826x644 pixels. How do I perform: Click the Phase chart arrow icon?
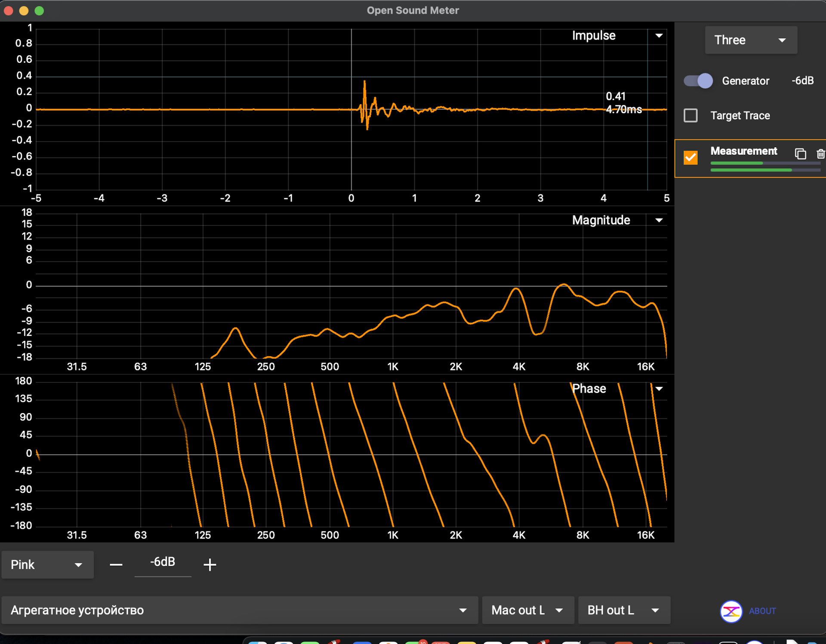point(659,389)
